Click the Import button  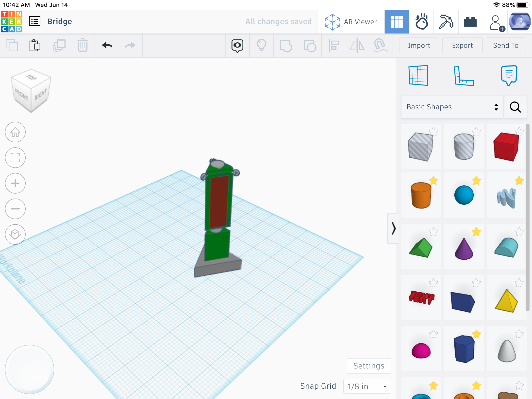coord(419,46)
